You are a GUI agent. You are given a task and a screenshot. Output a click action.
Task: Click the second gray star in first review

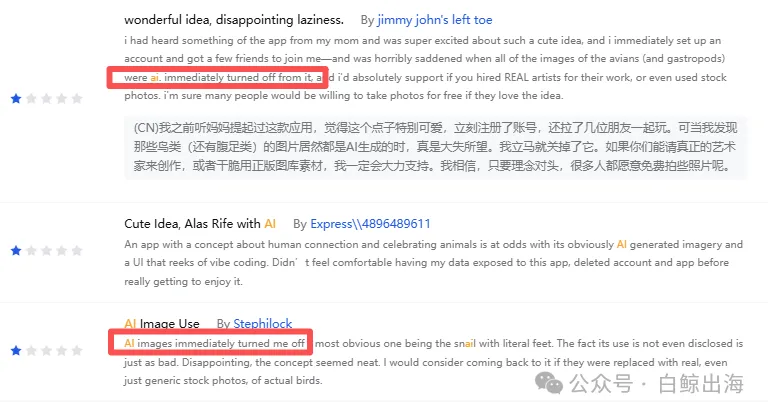[31, 99]
